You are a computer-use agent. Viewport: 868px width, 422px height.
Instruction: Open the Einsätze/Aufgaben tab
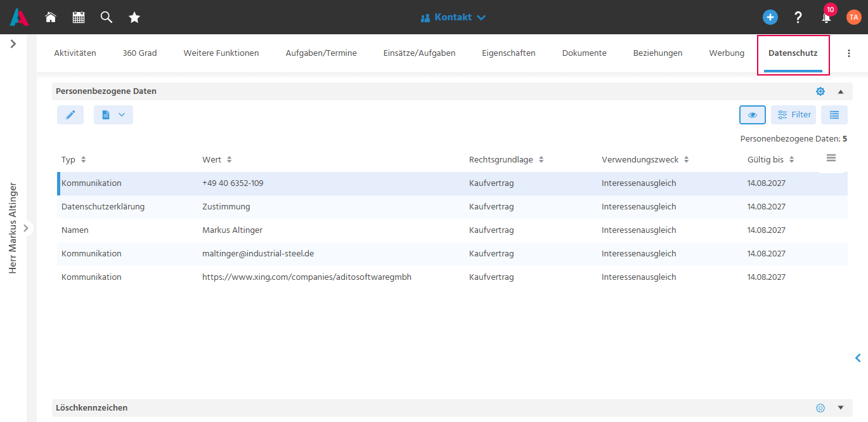click(419, 53)
